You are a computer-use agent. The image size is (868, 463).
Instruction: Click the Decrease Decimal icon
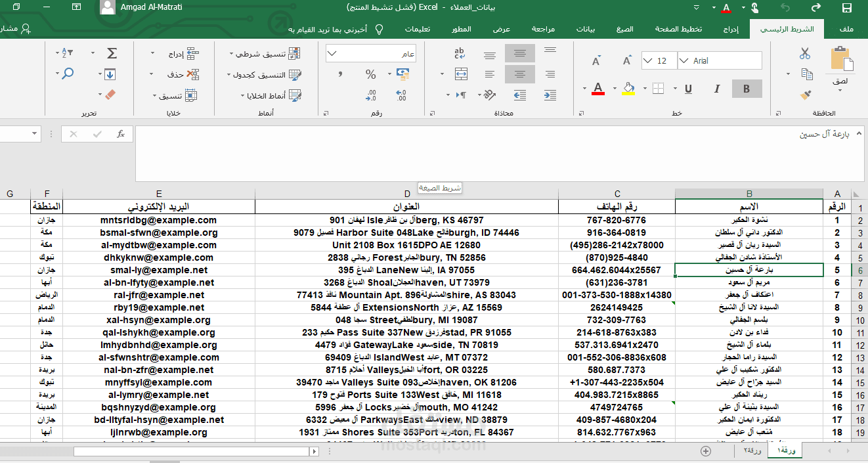(x=372, y=95)
